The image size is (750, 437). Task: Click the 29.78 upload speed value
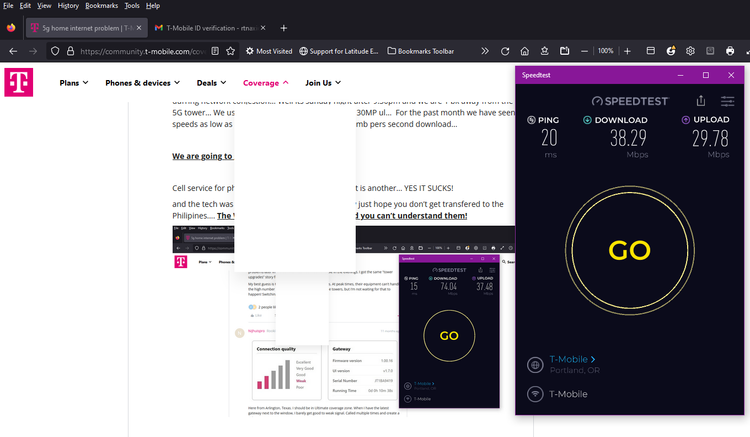pos(710,139)
